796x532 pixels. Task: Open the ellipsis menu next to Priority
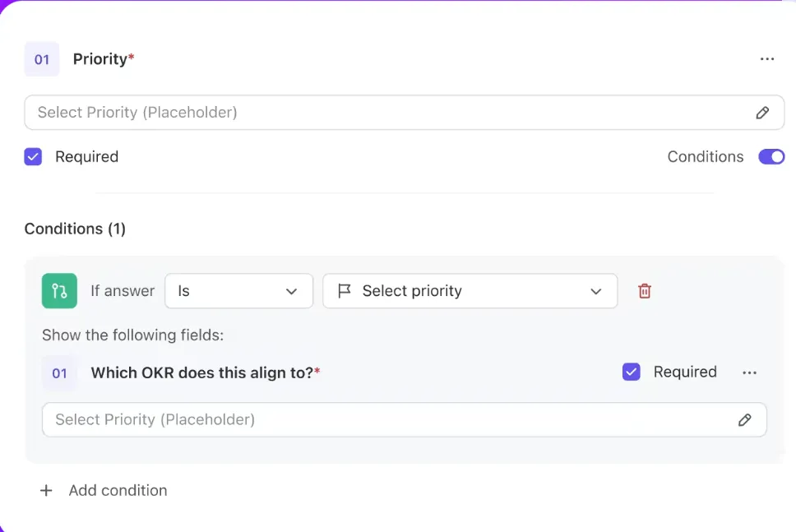pos(767,58)
